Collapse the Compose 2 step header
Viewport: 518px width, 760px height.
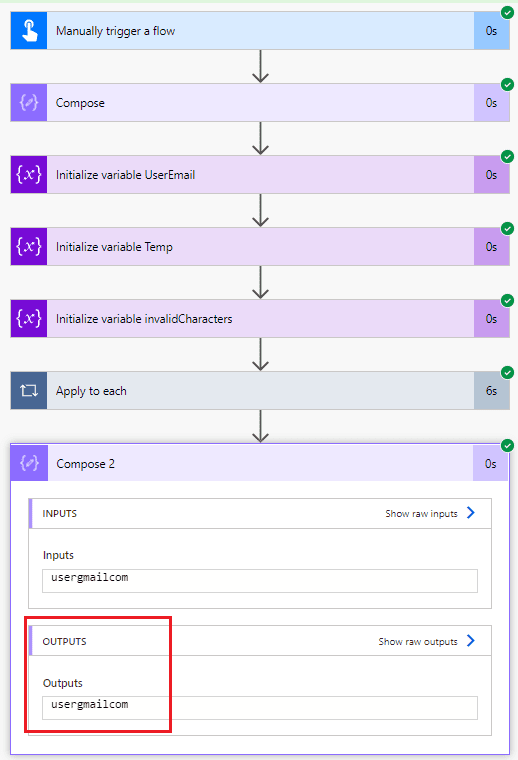pos(260,463)
